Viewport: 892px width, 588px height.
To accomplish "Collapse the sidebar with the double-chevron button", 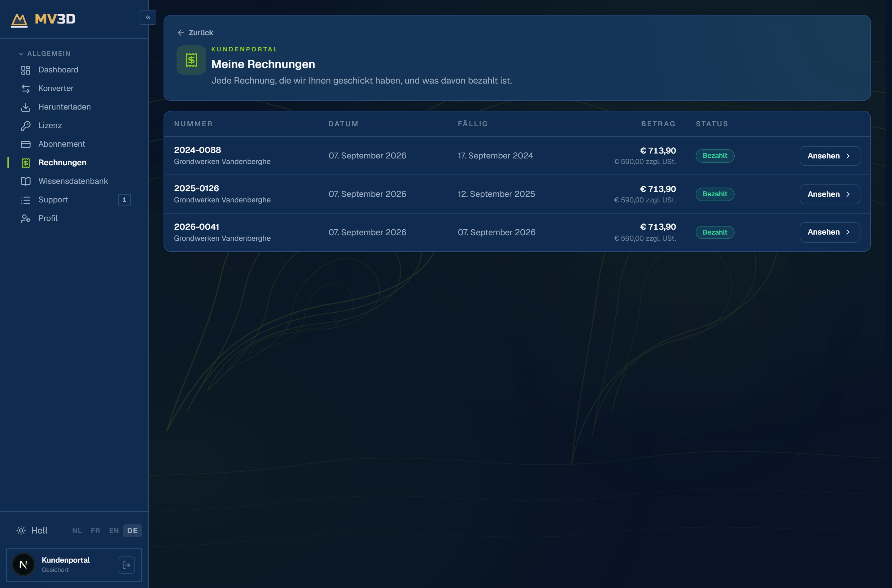I will (148, 17).
